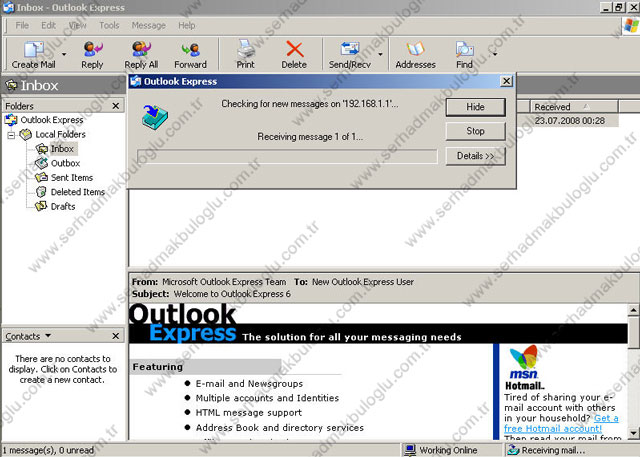Open the Send/Recv dropdown arrow
Viewport: 640px width, 457px height.
tap(380, 54)
